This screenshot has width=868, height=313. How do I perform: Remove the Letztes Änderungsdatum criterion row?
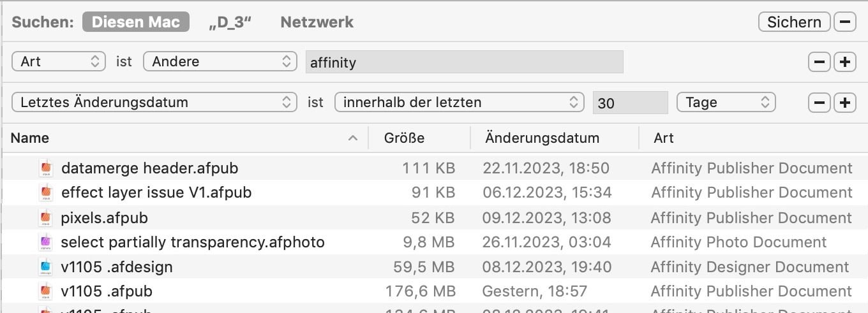819,103
